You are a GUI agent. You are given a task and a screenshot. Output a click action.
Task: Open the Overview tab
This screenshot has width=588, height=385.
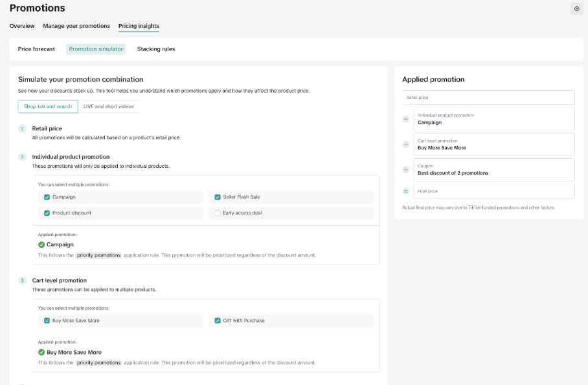[x=22, y=26]
